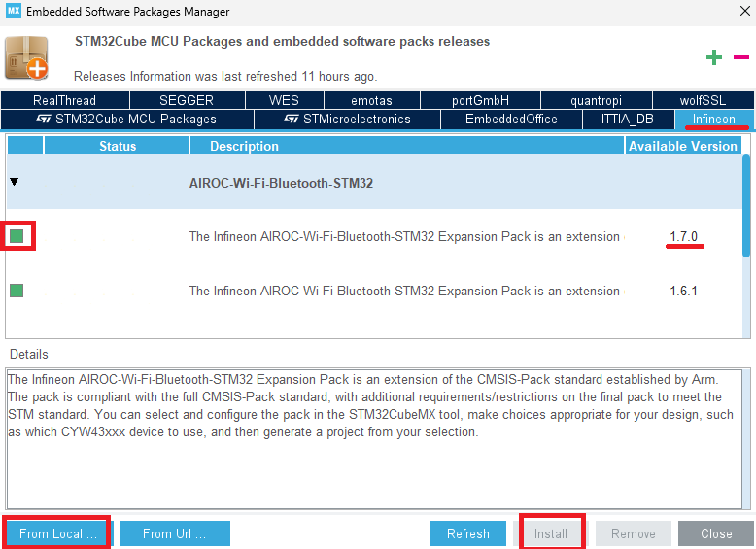Click the Close button at bottom
This screenshot has width=756, height=549.
pos(716,533)
